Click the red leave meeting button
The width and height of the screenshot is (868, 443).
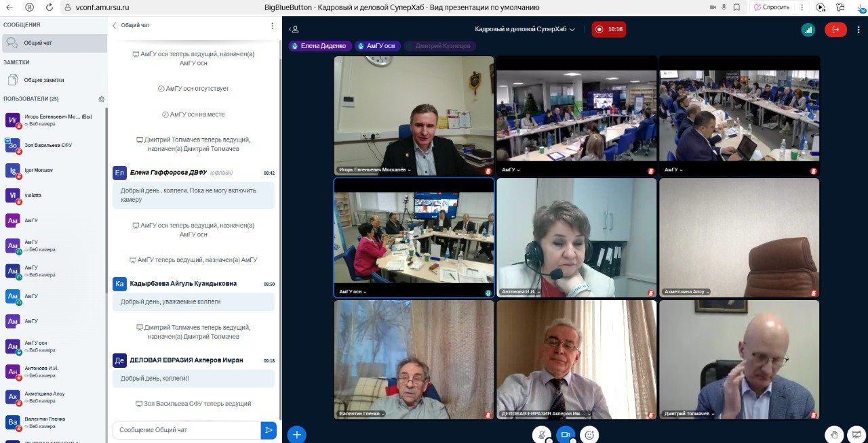click(835, 29)
